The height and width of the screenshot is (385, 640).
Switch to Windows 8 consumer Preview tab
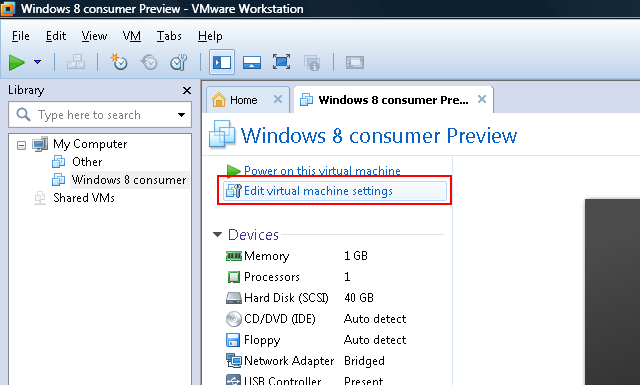click(393, 100)
